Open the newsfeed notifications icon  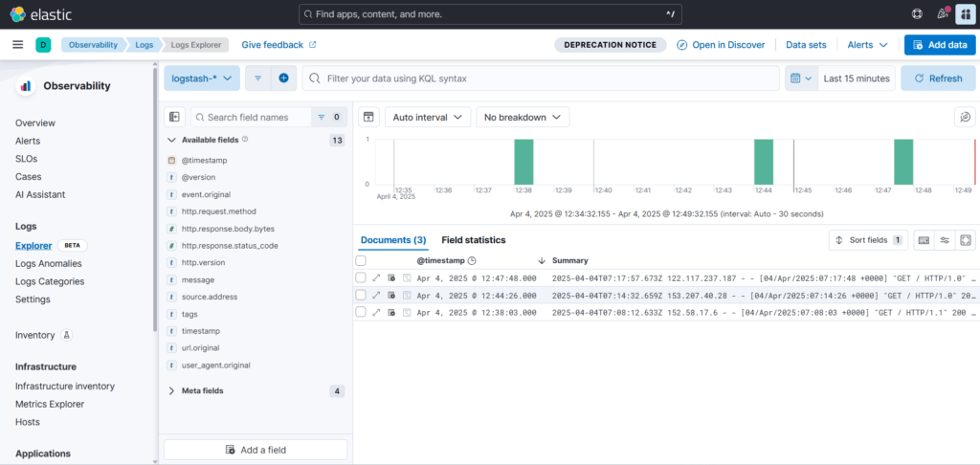click(943, 13)
